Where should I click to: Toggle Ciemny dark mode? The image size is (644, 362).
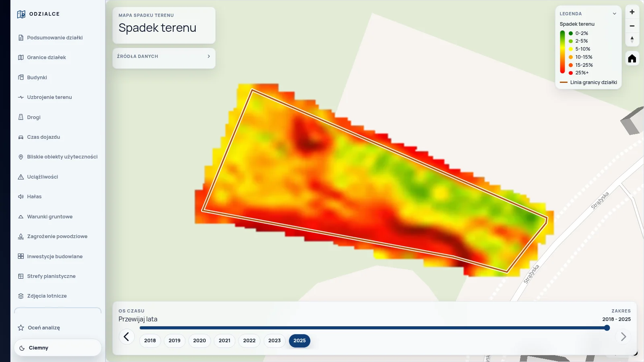pos(58,348)
